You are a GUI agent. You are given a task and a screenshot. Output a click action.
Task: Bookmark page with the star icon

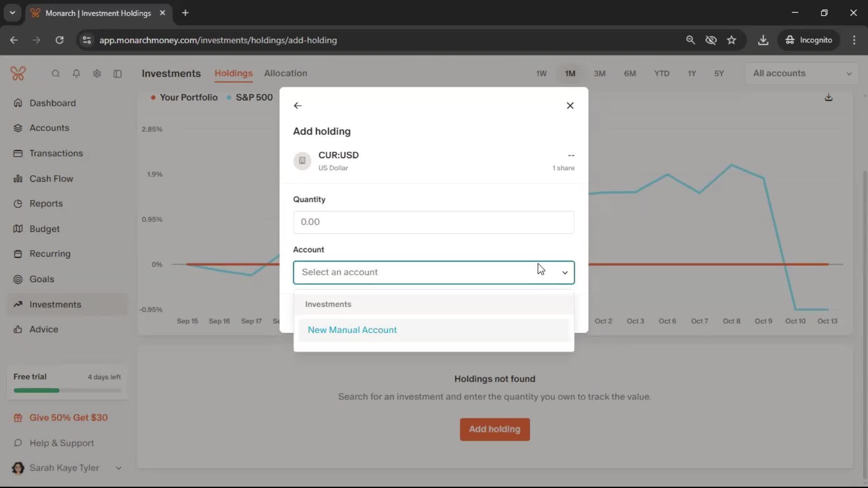[x=731, y=40]
